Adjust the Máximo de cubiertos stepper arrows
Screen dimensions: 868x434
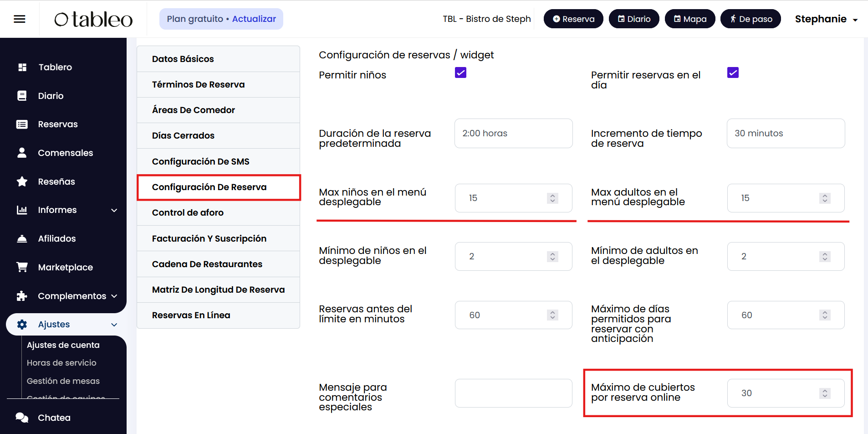(x=825, y=393)
